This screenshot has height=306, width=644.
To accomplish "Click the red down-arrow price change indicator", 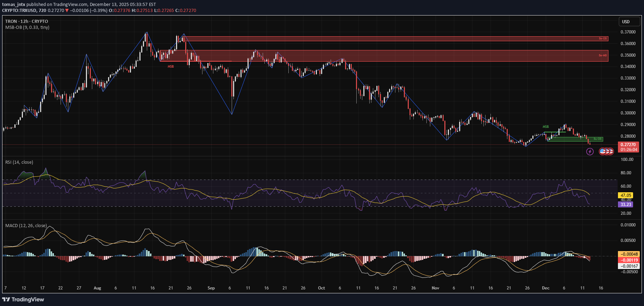I will click(67, 11).
